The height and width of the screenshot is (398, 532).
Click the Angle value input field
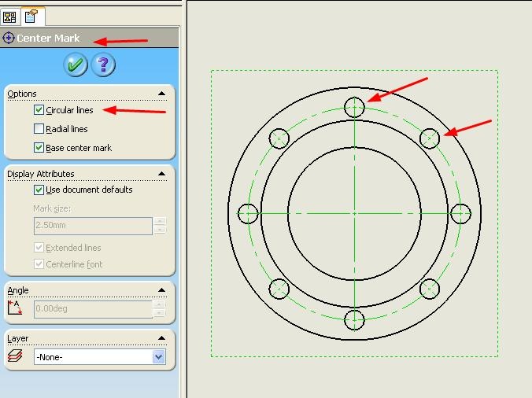click(93, 309)
